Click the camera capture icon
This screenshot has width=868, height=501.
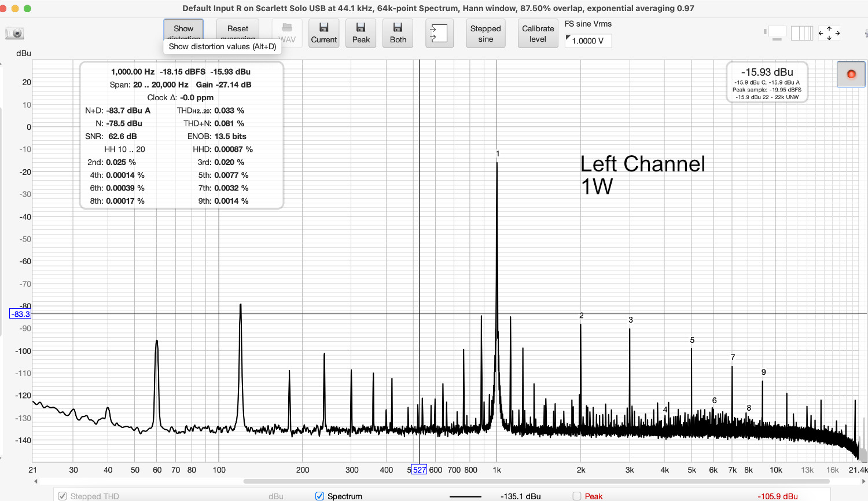[x=14, y=33]
